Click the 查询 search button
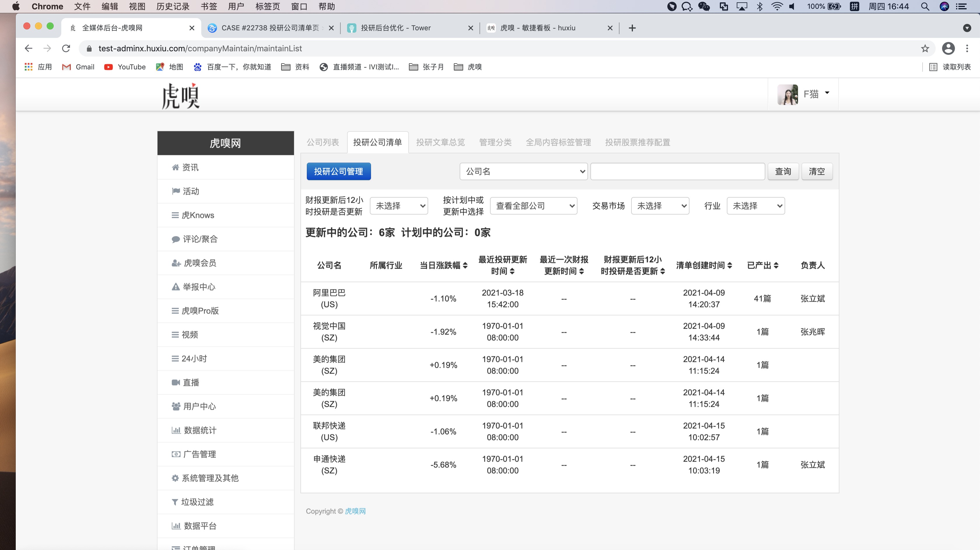 pyautogui.click(x=783, y=171)
